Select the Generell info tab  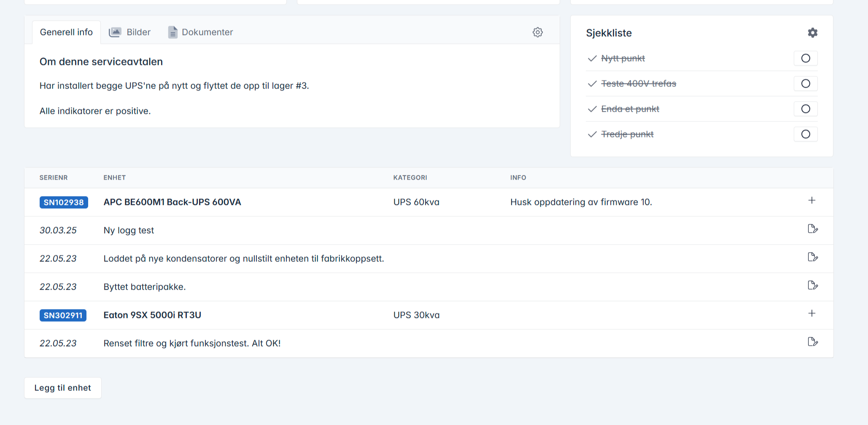click(66, 32)
